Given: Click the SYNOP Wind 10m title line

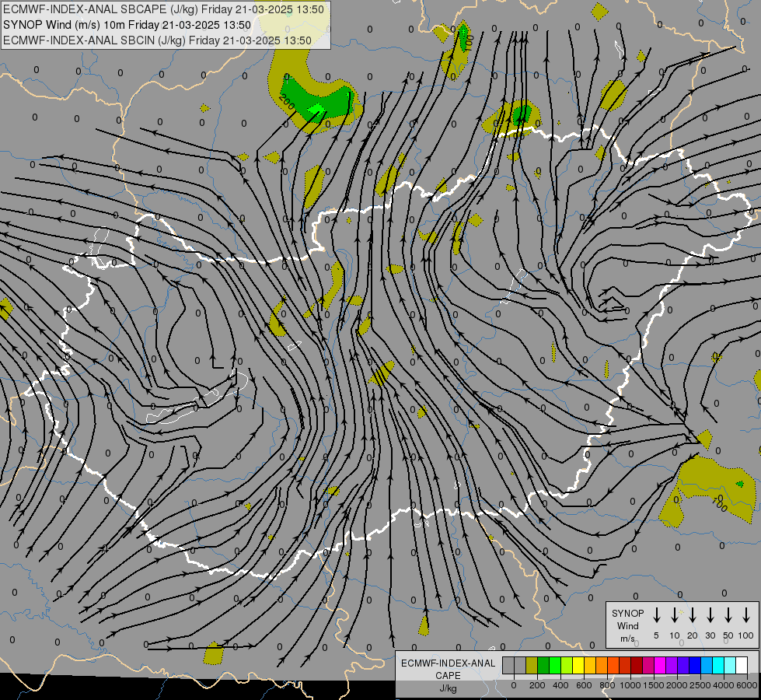Looking at the screenshot, I should pos(127,25).
